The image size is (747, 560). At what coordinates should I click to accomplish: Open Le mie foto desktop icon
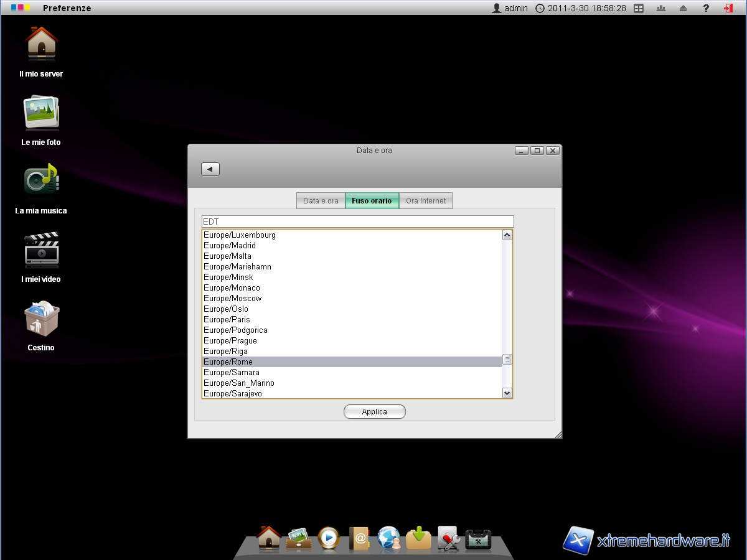[x=41, y=113]
